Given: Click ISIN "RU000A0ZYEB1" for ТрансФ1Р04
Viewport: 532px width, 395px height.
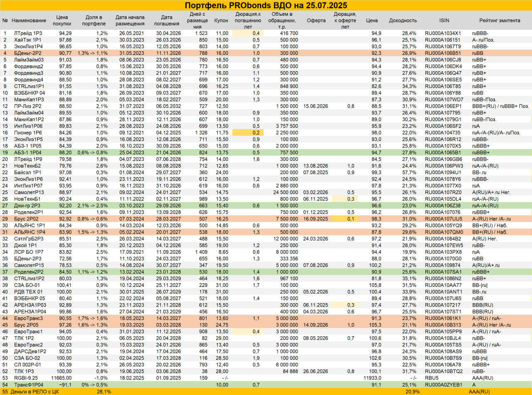Looking at the screenshot, I should pos(443,385).
